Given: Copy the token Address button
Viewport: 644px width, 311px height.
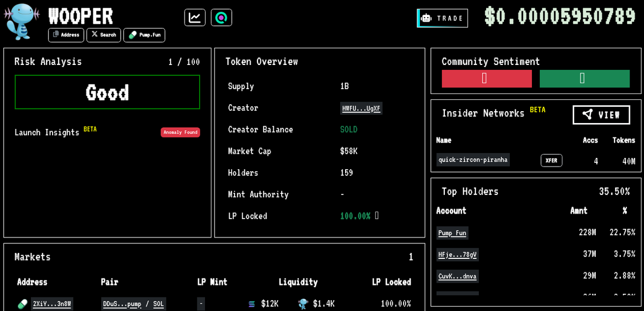Looking at the screenshot, I should coord(66,35).
